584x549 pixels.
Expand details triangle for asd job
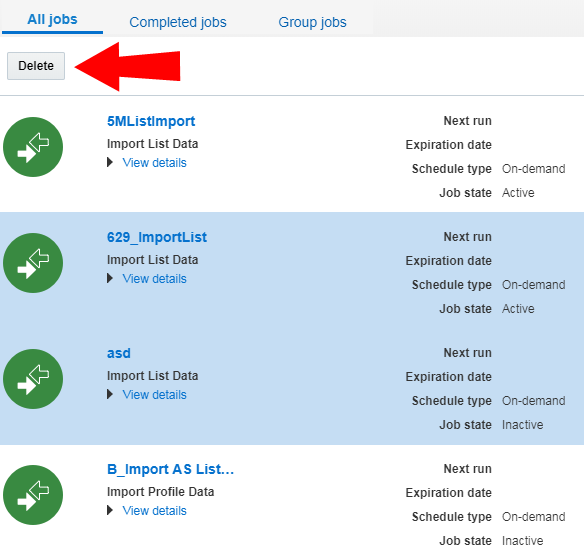pos(110,394)
